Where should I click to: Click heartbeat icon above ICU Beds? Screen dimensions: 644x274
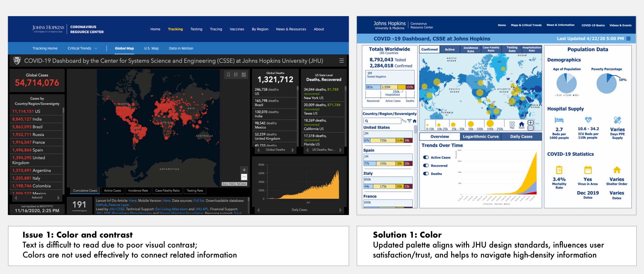pos(588,120)
